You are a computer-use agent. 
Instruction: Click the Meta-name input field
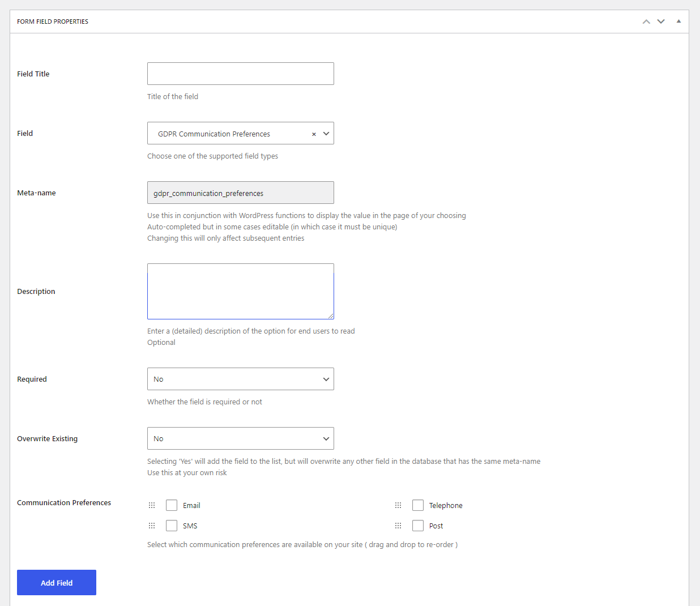point(240,193)
